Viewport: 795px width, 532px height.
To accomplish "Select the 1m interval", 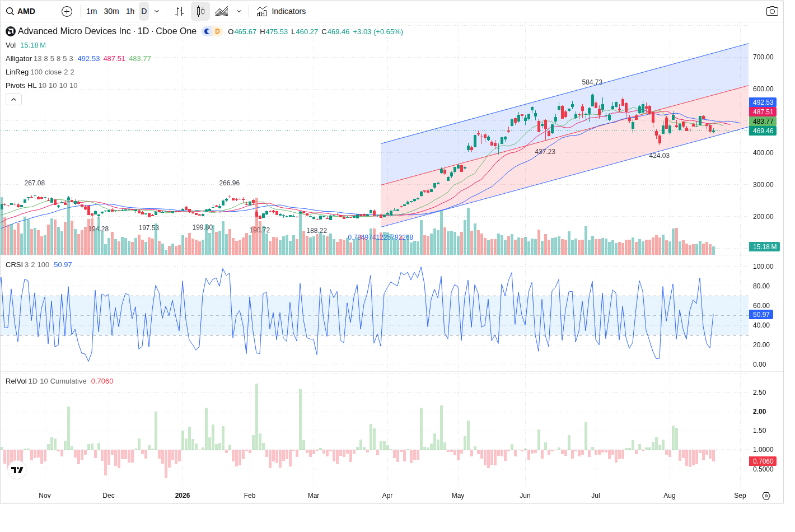I will [x=92, y=11].
